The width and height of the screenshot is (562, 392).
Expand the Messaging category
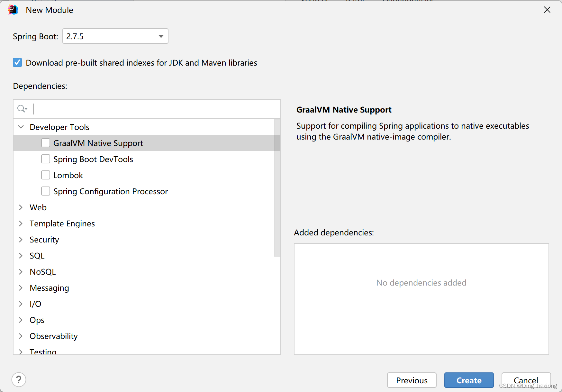click(21, 288)
